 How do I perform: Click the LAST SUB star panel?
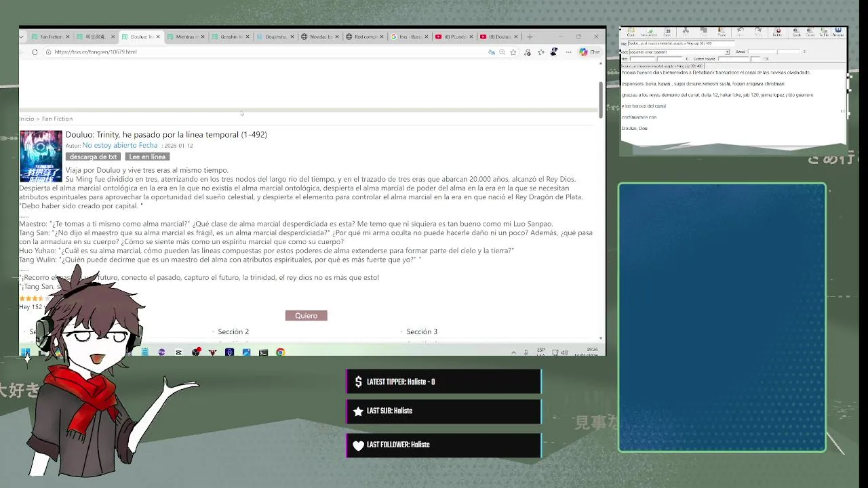443,411
